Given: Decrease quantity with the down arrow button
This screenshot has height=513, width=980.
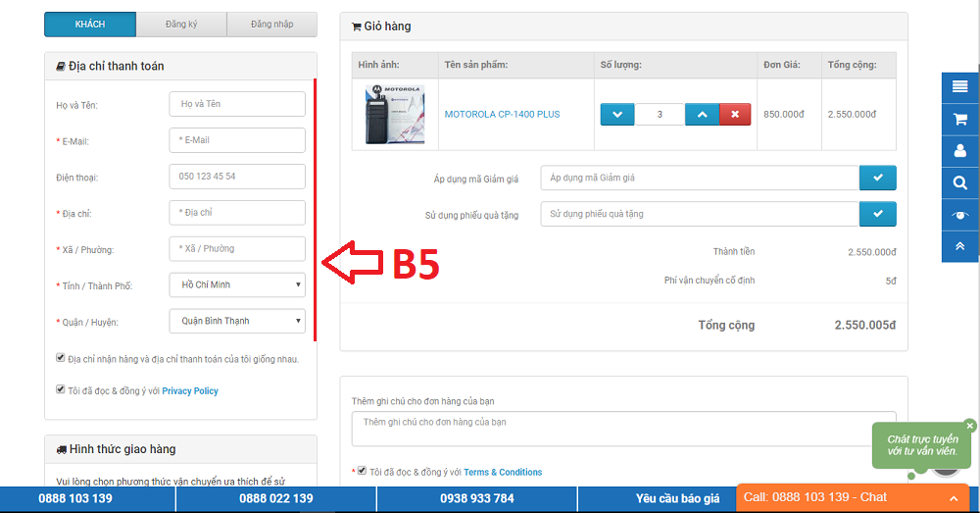Looking at the screenshot, I should pyautogui.click(x=617, y=115).
